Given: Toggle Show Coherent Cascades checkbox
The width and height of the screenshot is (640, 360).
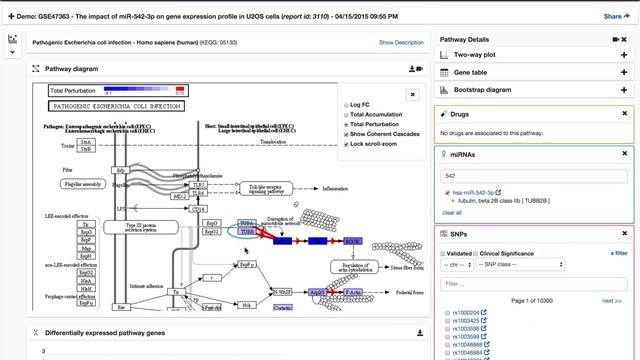Looking at the screenshot, I should tap(346, 135).
